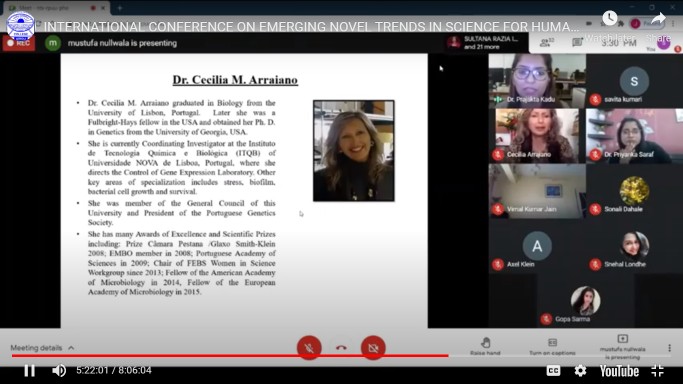
Task: Click Cecilia Arraiano muted mic icon
Action: pos(498,155)
